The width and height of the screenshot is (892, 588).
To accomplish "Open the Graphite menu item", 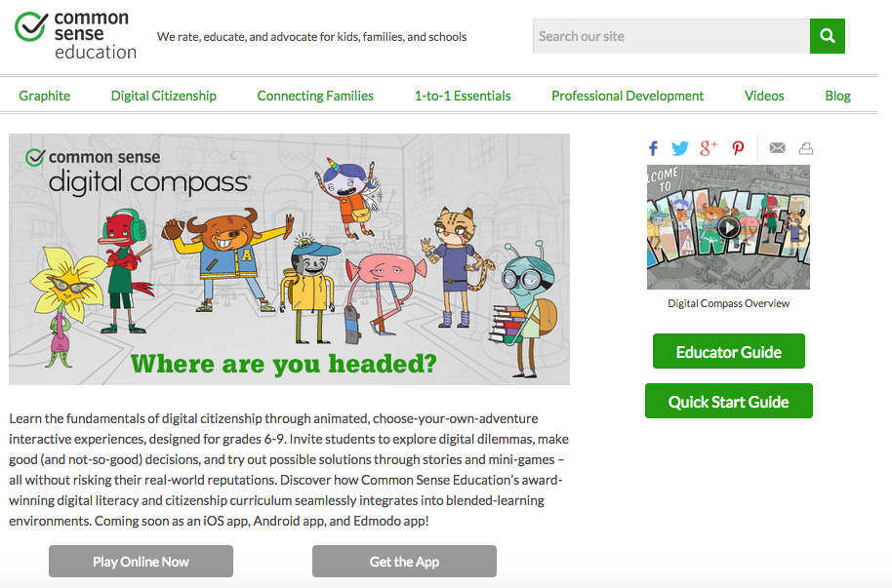I will click(x=45, y=96).
